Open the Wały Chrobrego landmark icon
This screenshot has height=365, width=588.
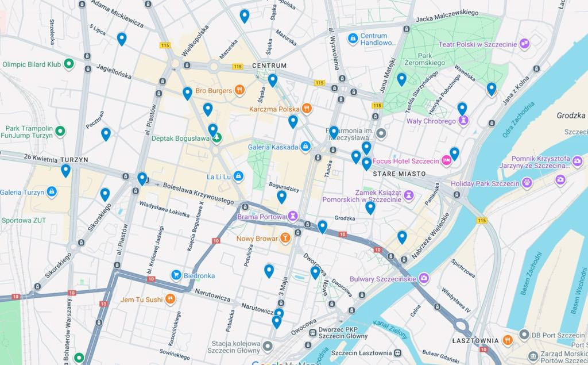[463, 121]
